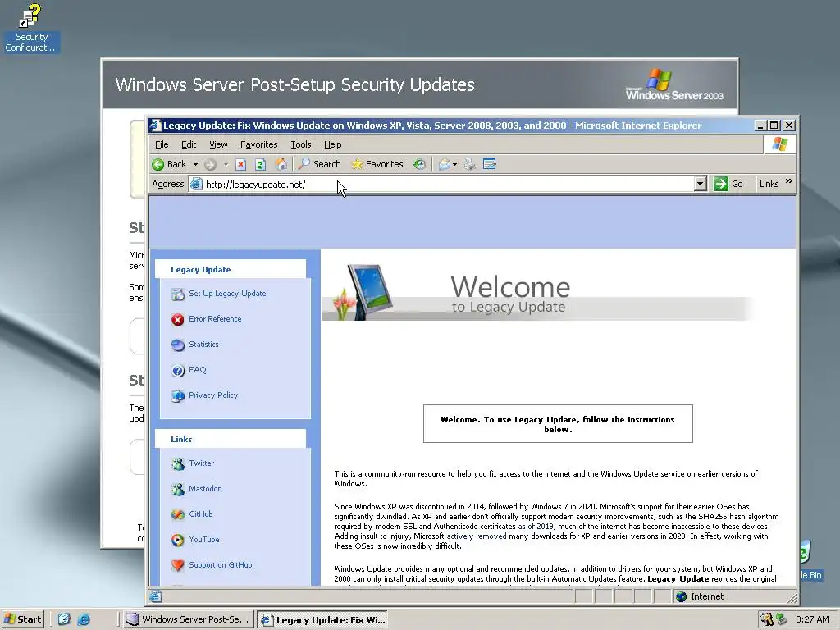Click the Set Up Legacy Update icon
This screenshot has height=630, width=840.
pos(178,294)
